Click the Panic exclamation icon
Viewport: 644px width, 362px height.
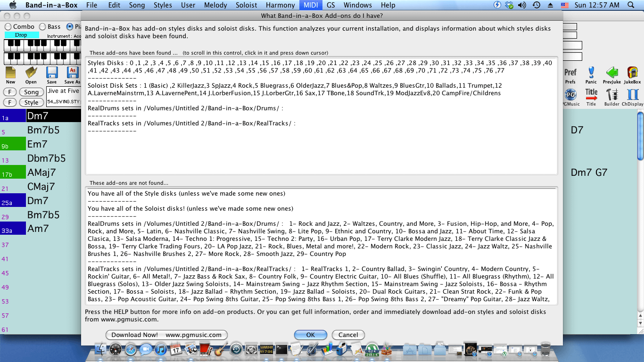coord(591,73)
